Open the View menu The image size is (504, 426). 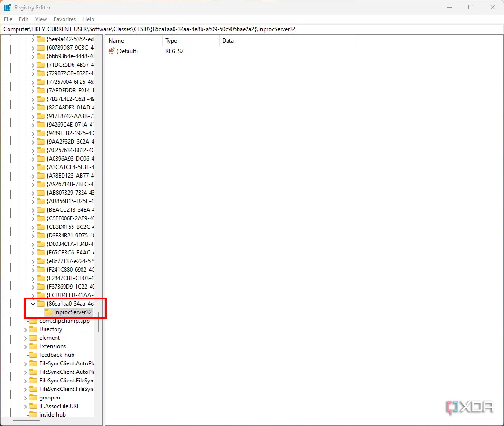click(41, 19)
